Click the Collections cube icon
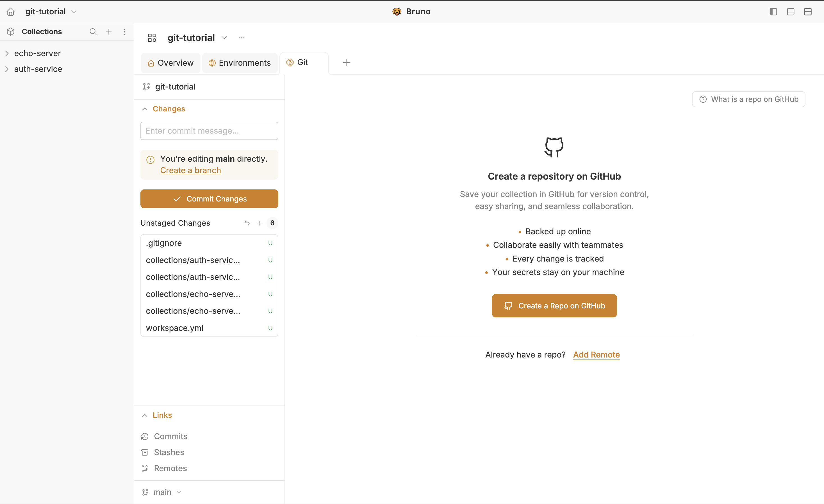 pyautogui.click(x=11, y=32)
